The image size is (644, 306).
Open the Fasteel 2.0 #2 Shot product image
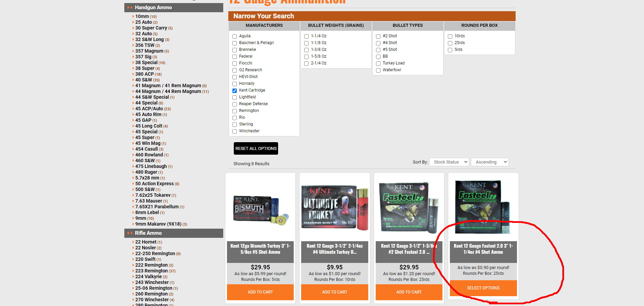pos(409,208)
